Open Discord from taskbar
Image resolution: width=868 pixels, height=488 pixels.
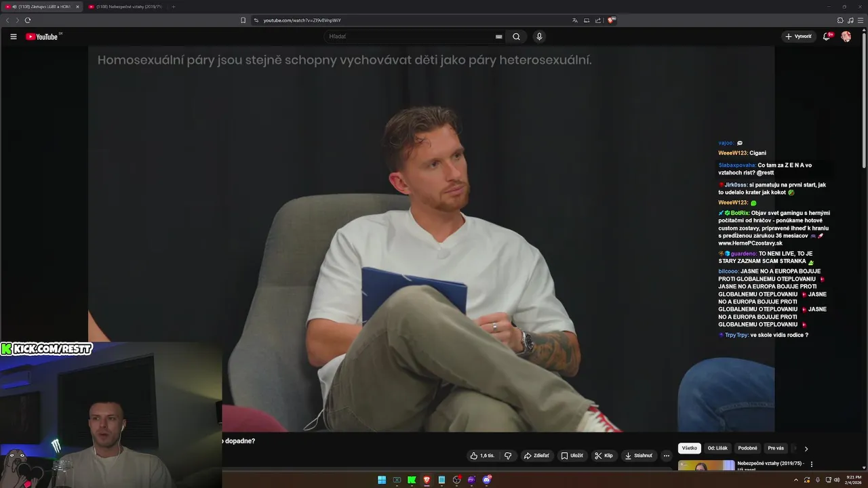coord(486,480)
